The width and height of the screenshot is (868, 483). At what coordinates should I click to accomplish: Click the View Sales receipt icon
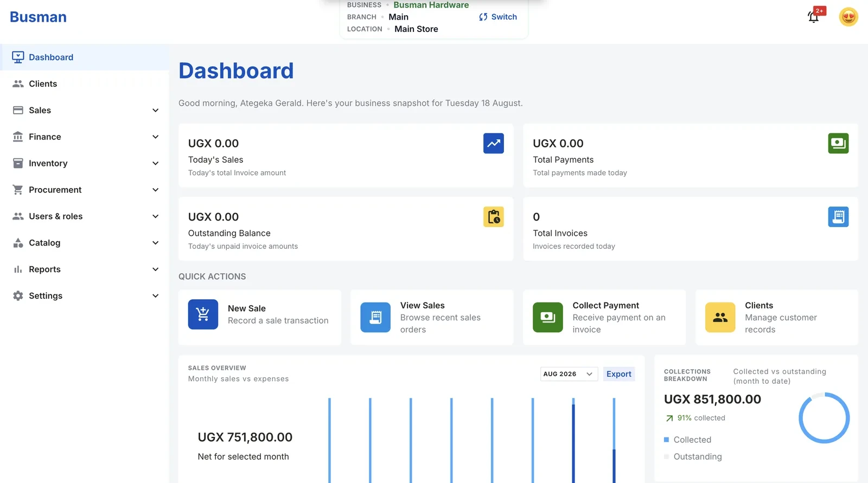click(x=375, y=317)
